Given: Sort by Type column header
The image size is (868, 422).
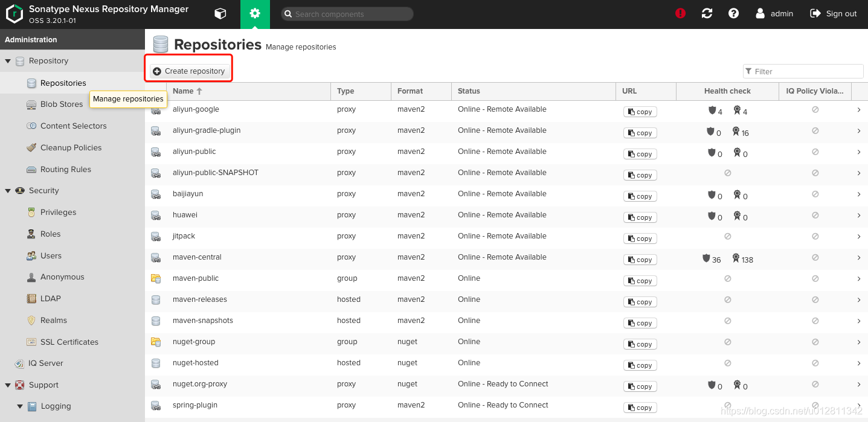Looking at the screenshot, I should 361,91.
